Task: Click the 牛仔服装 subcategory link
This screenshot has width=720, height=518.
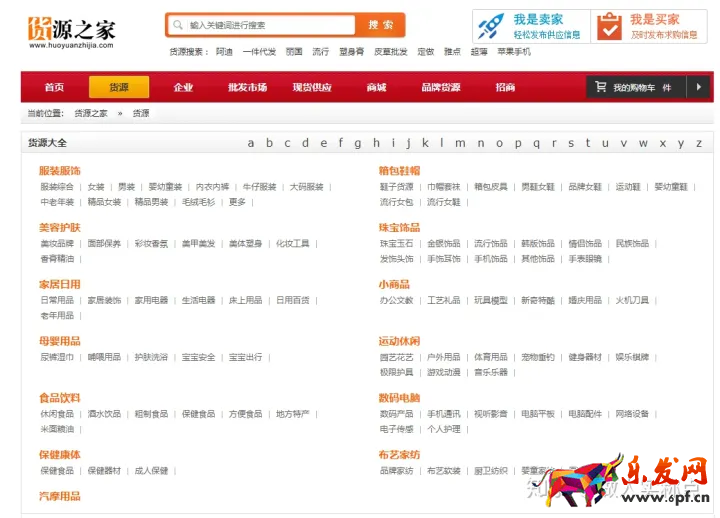Action: tap(259, 187)
